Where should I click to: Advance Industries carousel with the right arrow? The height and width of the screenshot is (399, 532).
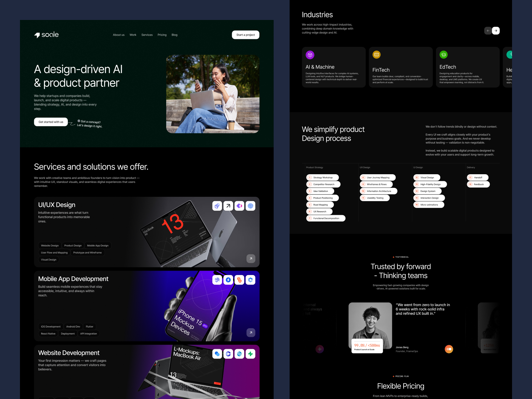click(x=496, y=31)
